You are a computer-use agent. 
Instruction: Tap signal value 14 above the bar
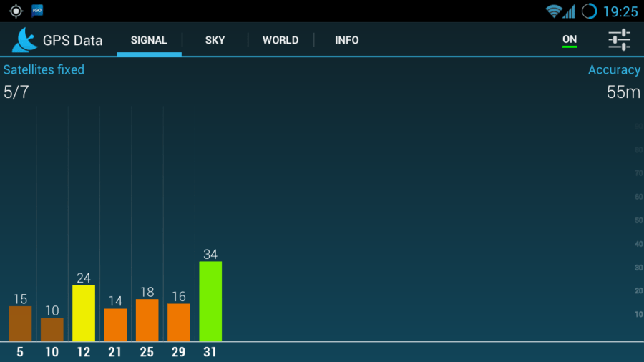click(x=115, y=301)
